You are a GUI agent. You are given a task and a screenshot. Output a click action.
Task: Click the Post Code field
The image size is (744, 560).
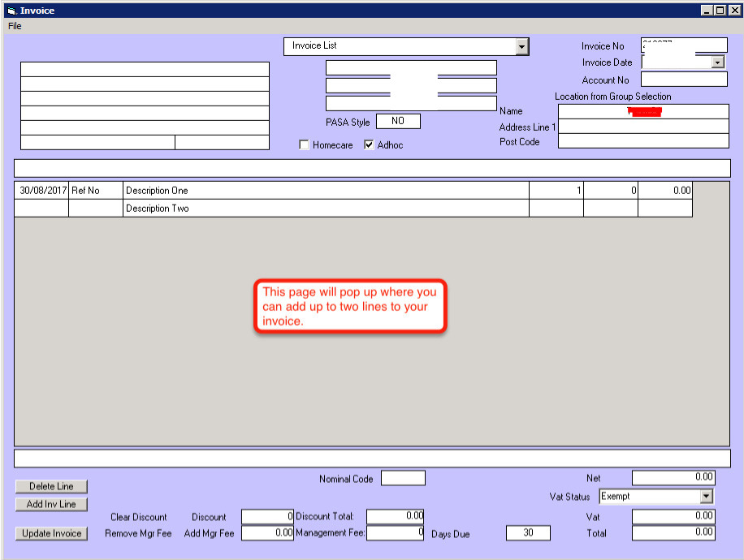click(x=643, y=141)
